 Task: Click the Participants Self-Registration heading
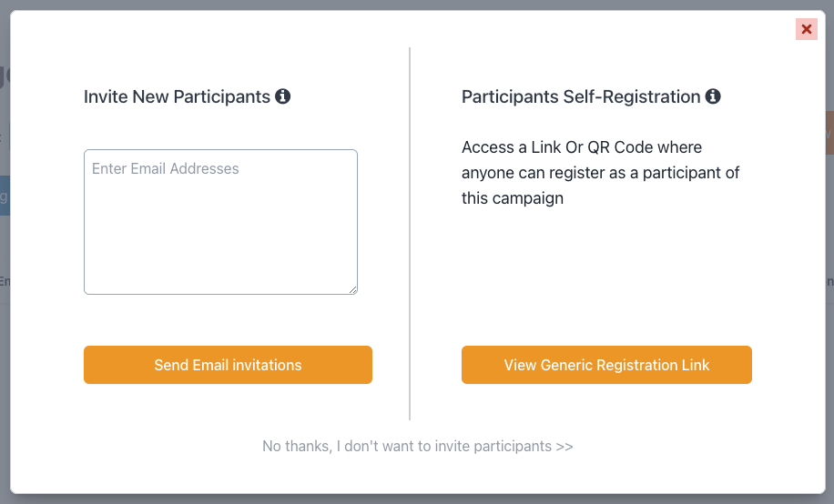(581, 96)
